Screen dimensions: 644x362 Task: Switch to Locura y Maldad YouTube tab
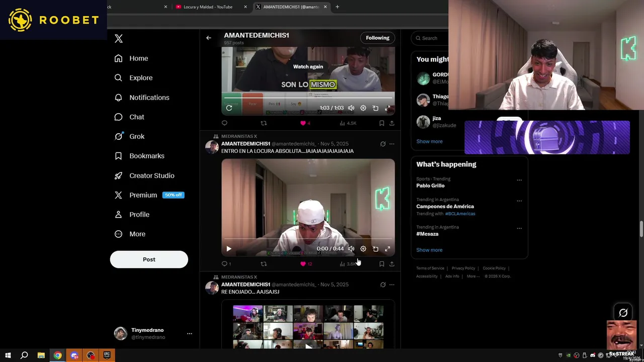[207, 7]
